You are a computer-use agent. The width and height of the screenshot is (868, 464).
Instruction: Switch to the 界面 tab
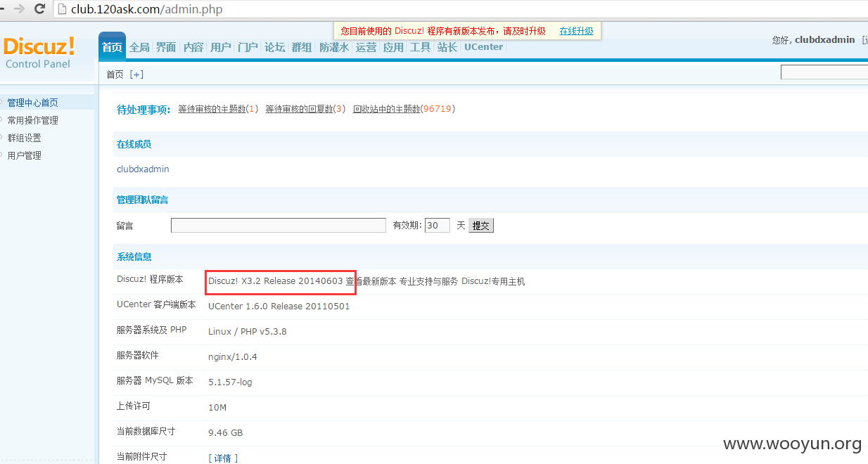click(x=166, y=47)
